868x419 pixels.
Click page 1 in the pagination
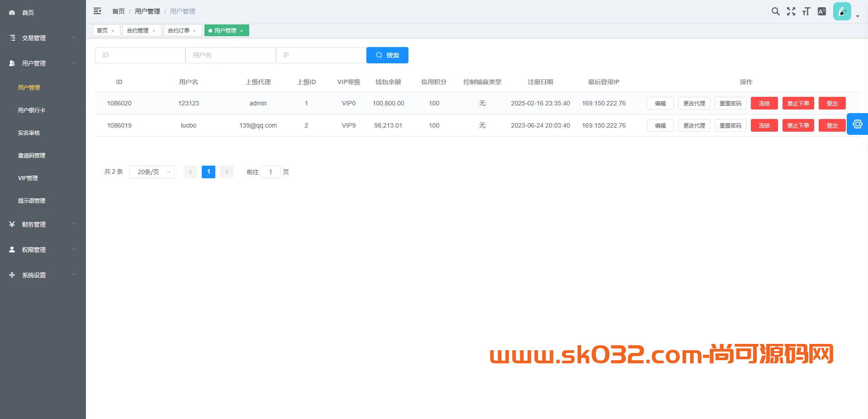(208, 172)
